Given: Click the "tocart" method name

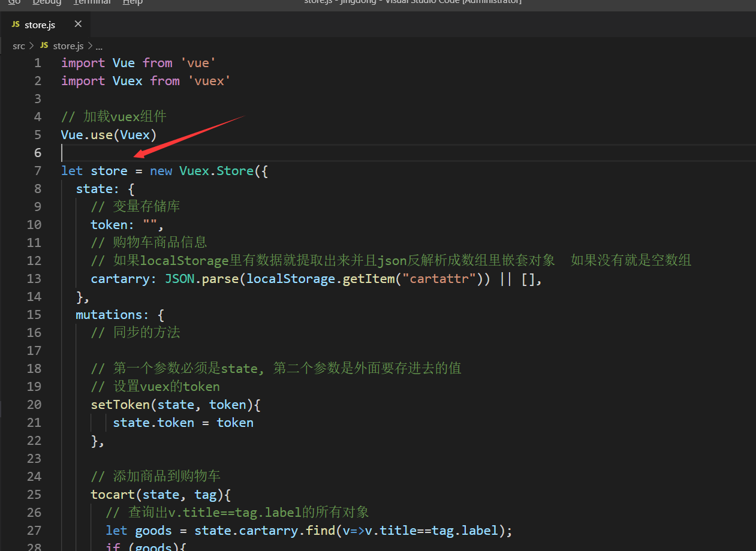Looking at the screenshot, I should (113, 495).
